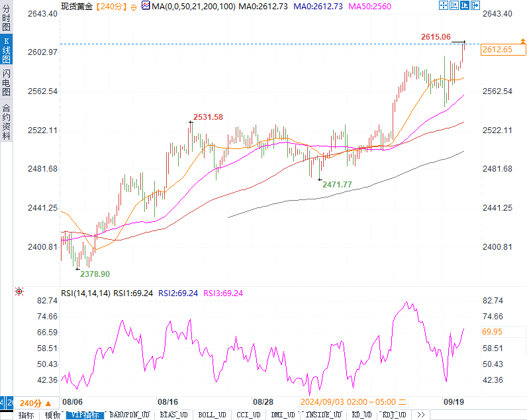
Task: Open the 240分 timeframe dropdown
Action: pyautogui.click(x=36, y=403)
